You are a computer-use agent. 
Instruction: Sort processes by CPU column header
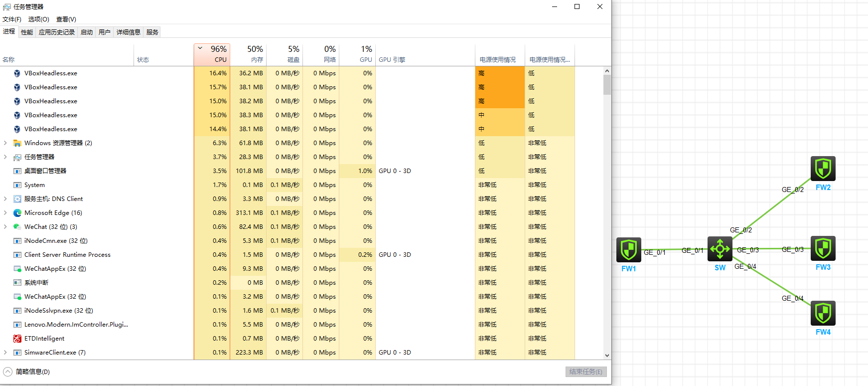pos(212,55)
